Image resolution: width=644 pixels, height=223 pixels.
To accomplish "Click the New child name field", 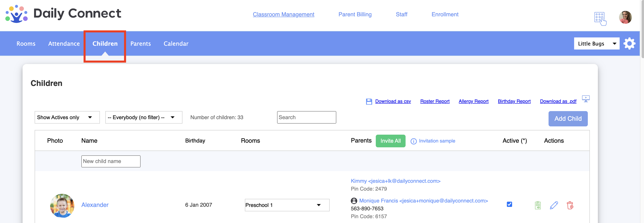I will click(x=111, y=161).
